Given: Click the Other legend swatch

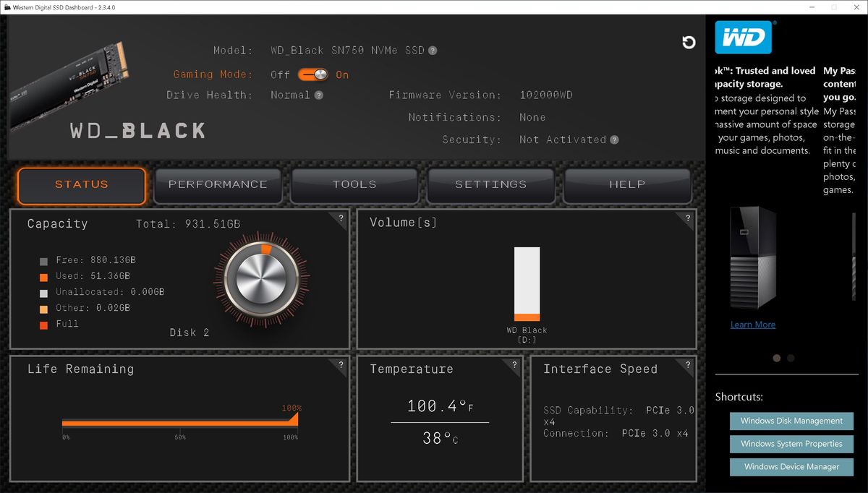Looking at the screenshot, I should [x=43, y=309].
